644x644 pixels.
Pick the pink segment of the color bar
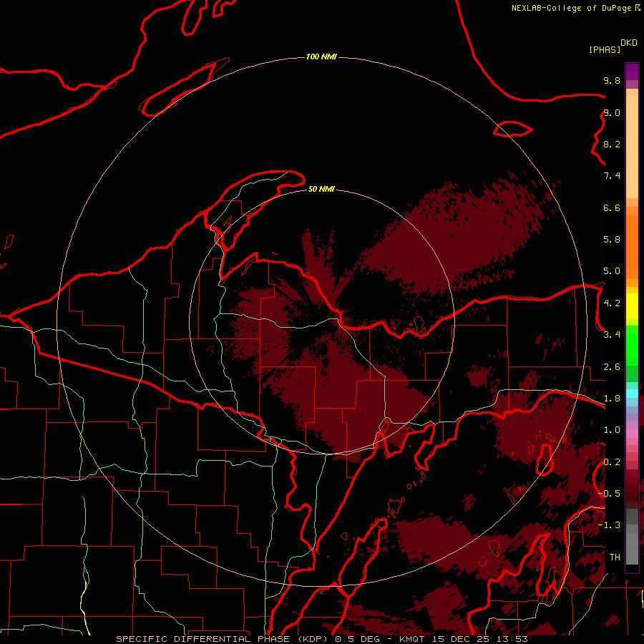(x=632, y=434)
